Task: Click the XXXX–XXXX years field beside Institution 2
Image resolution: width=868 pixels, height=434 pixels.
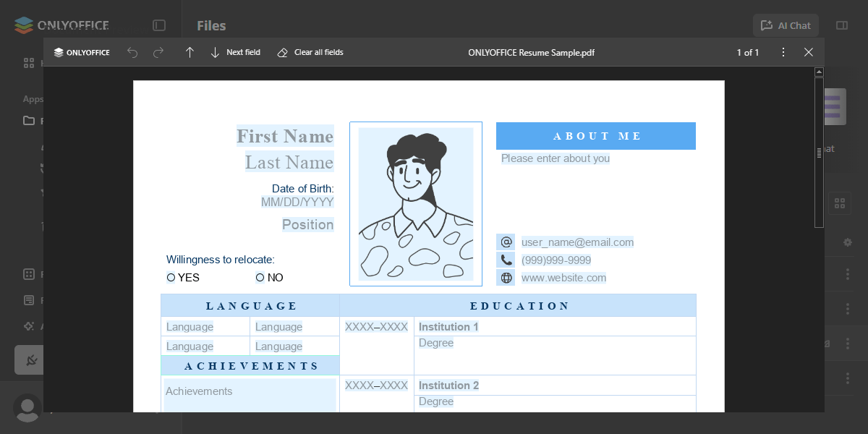Action: coord(376,386)
